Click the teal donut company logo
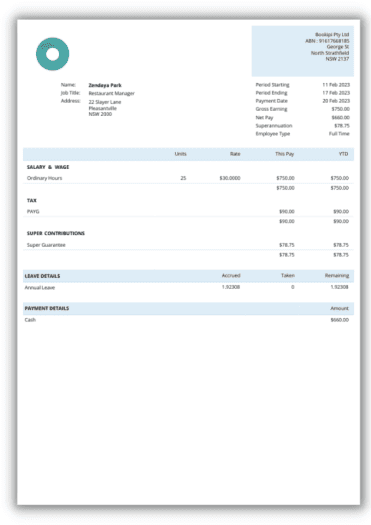 (x=53, y=54)
